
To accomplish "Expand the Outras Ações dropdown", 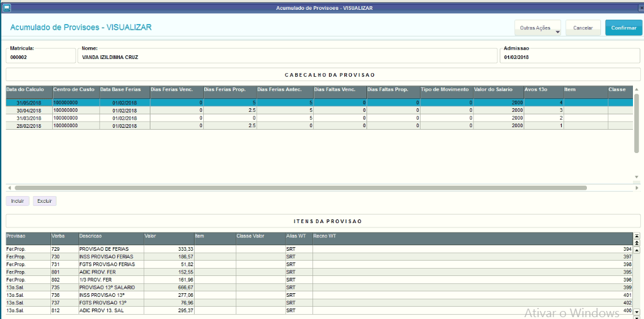I will pos(538,28).
